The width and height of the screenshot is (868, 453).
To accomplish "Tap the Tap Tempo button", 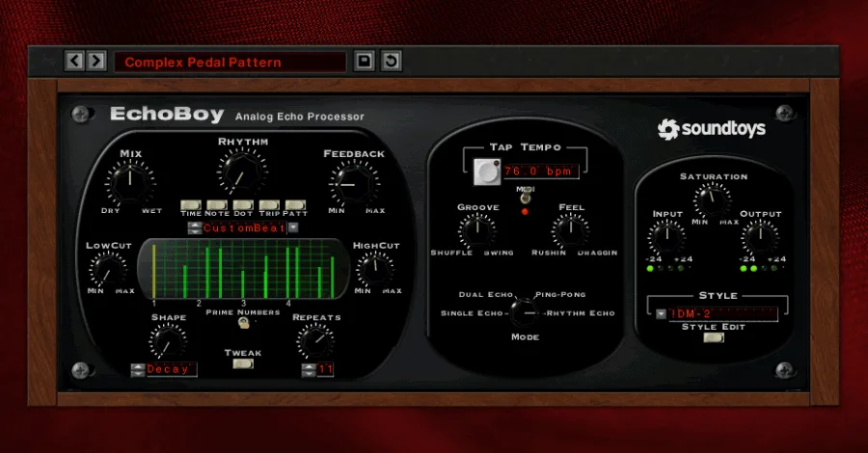I will pyautogui.click(x=487, y=172).
